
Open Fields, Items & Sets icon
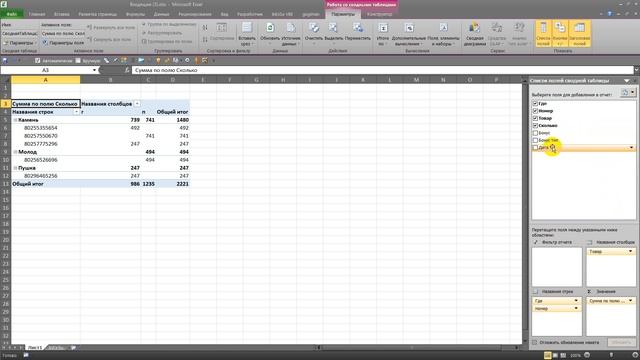[x=444, y=28]
